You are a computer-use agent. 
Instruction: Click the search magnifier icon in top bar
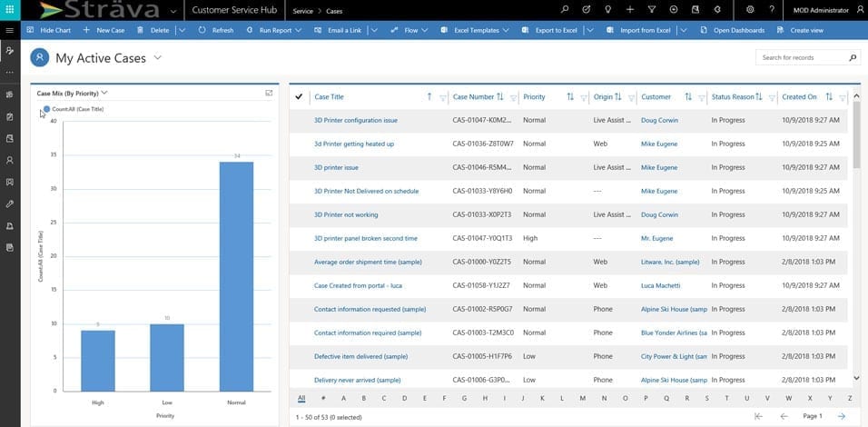(x=565, y=10)
